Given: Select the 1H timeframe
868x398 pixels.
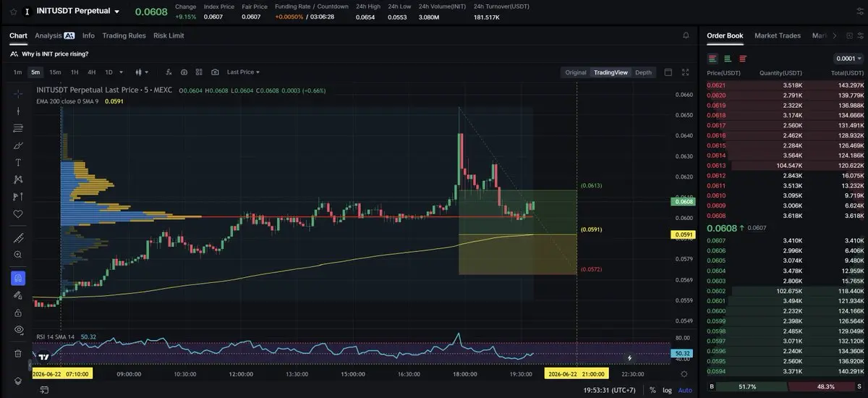Looking at the screenshot, I should click(74, 72).
